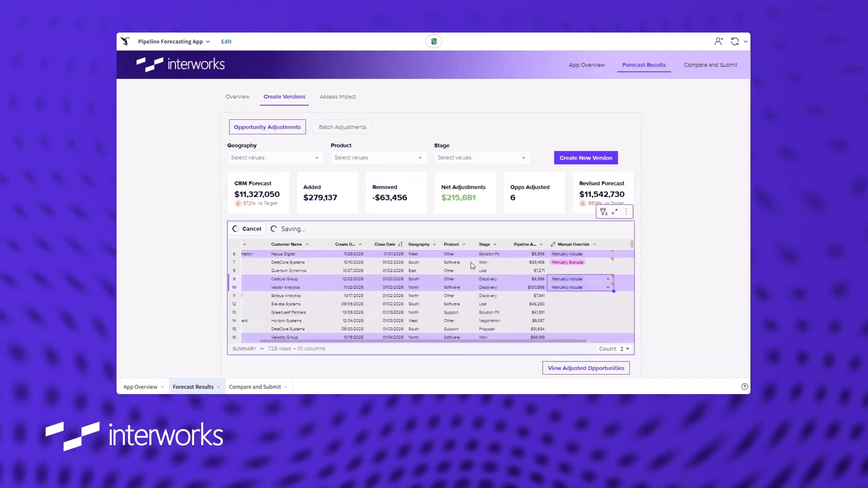
Task: Open Manual Override column menu arrow
Action: 594,244
